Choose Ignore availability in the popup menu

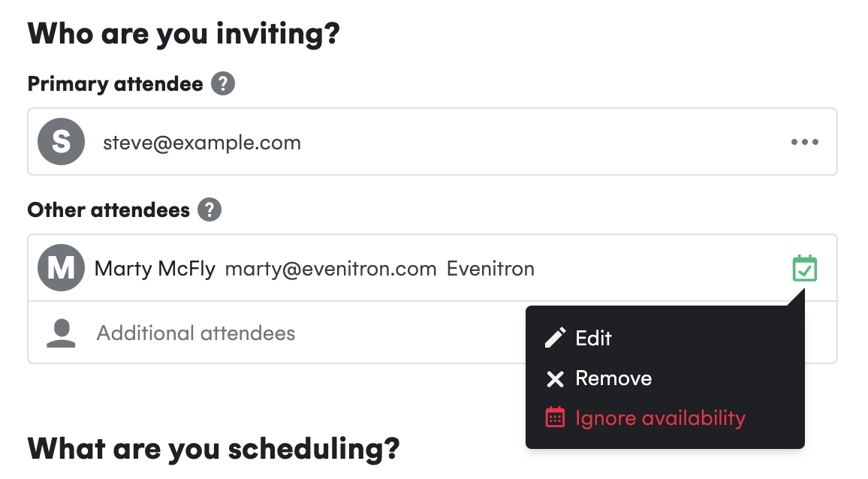661,418
